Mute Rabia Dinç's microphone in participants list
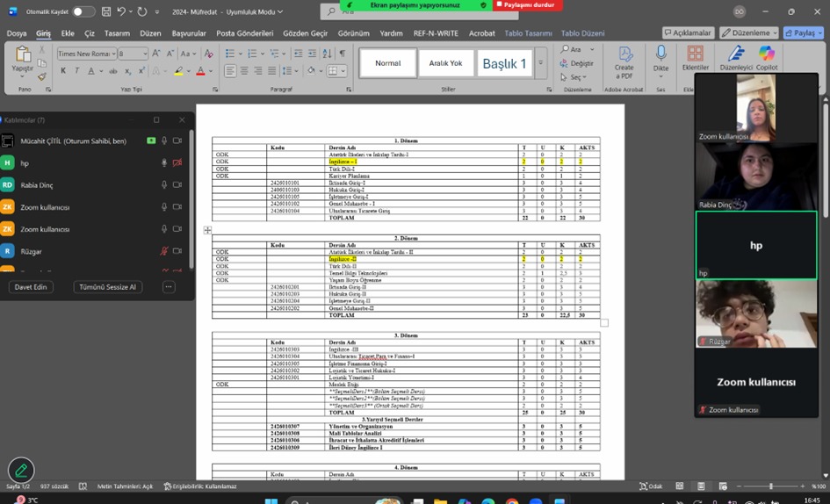Image resolution: width=830 pixels, height=504 pixels. (x=163, y=184)
